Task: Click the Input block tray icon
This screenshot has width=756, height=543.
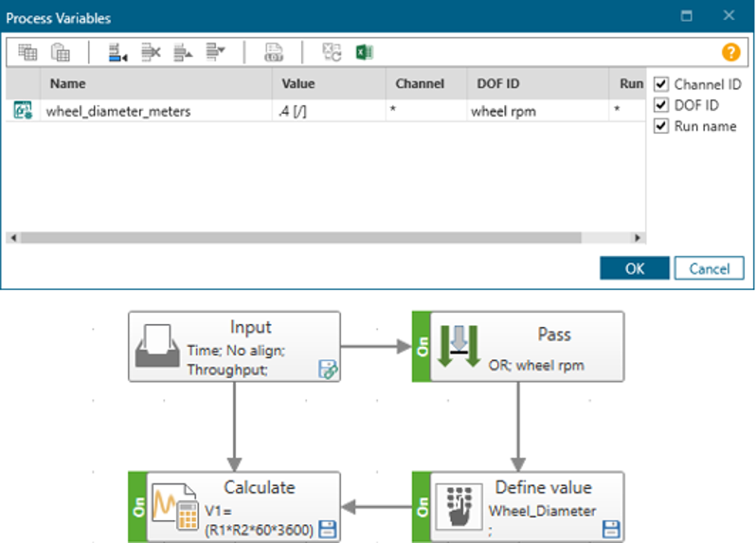Action: [x=156, y=347]
